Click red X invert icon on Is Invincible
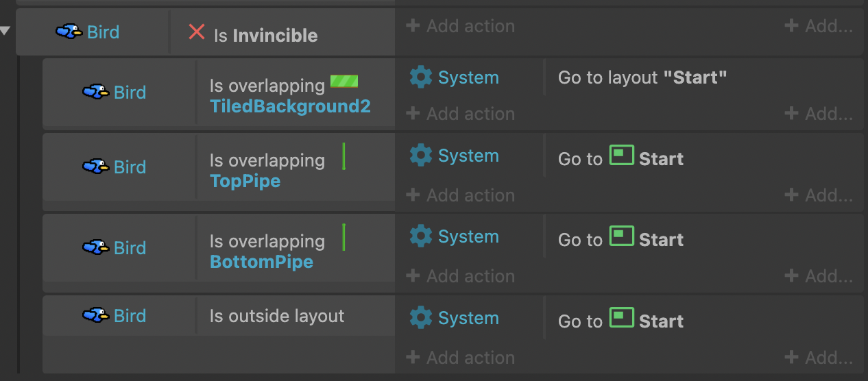The image size is (868, 381). [197, 32]
